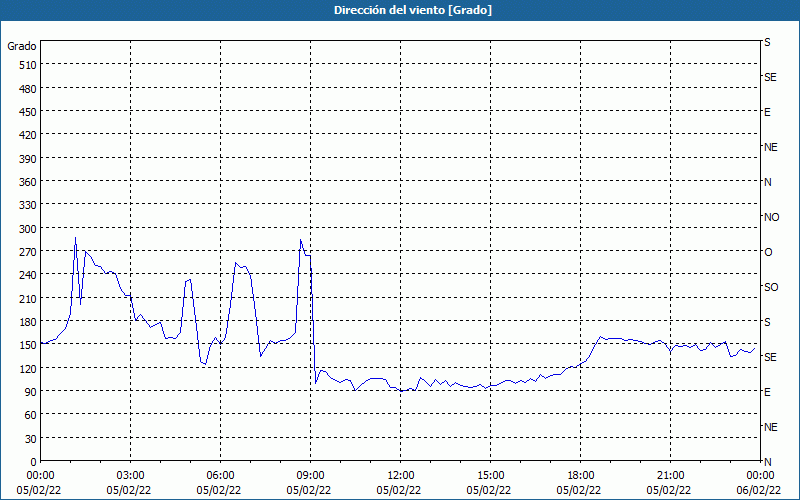Click the "0" y-axis value
Screen dimensions: 800x500
click(x=34, y=462)
